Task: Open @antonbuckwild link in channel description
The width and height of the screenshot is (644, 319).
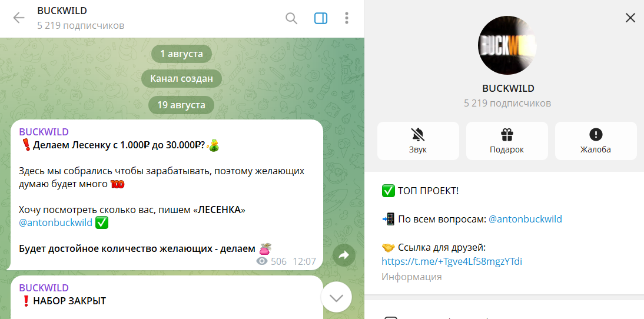Action: 525,219
